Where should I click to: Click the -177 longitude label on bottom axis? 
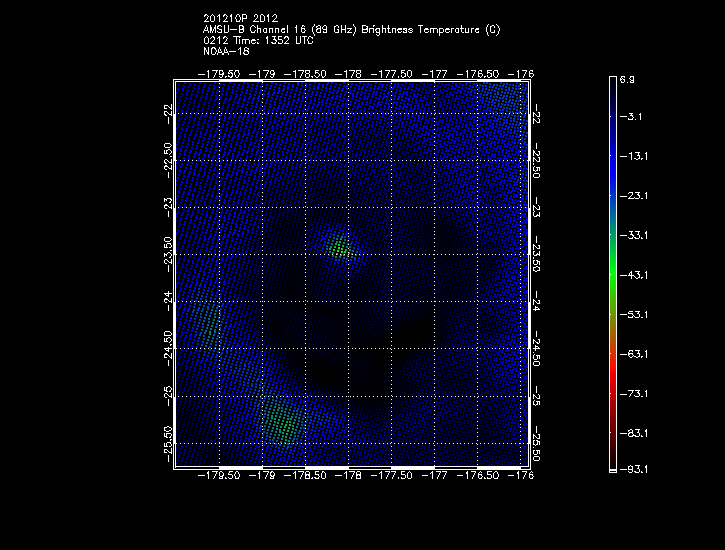(437, 476)
